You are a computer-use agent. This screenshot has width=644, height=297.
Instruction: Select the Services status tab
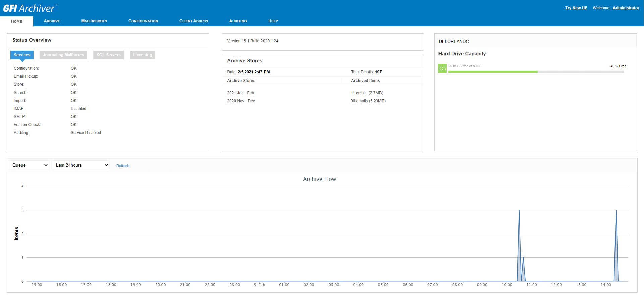22,55
